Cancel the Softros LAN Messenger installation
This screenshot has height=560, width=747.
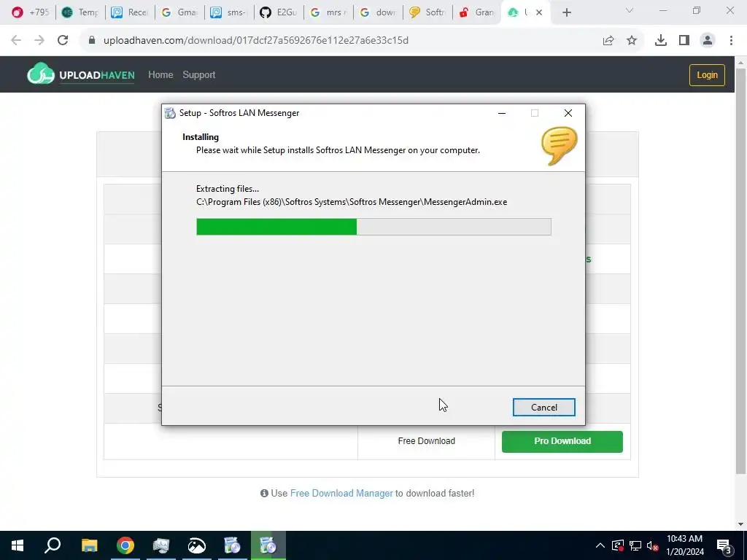[543, 407]
